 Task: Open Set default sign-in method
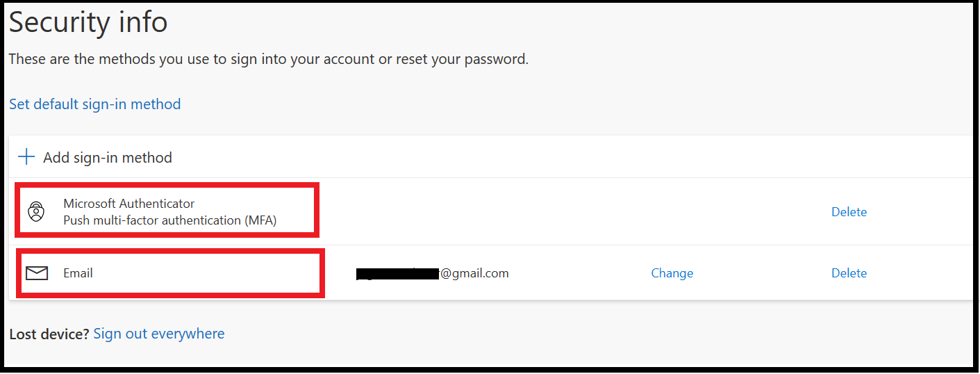[95, 104]
